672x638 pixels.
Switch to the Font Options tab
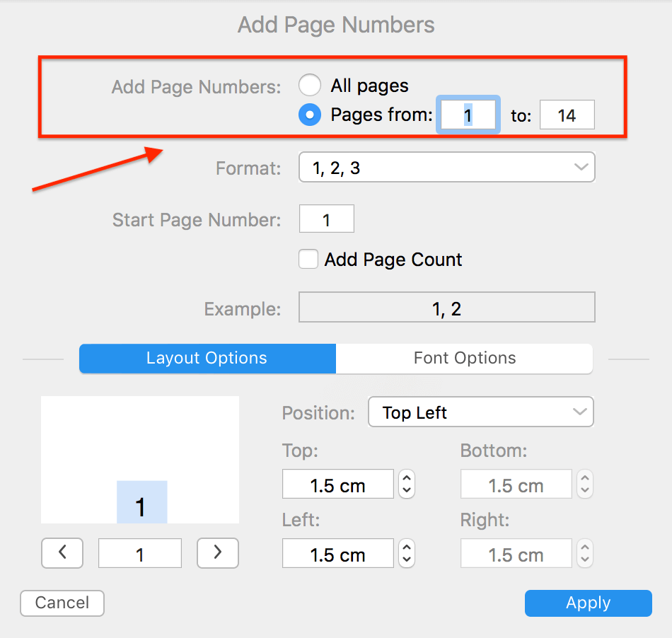(464, 358)
